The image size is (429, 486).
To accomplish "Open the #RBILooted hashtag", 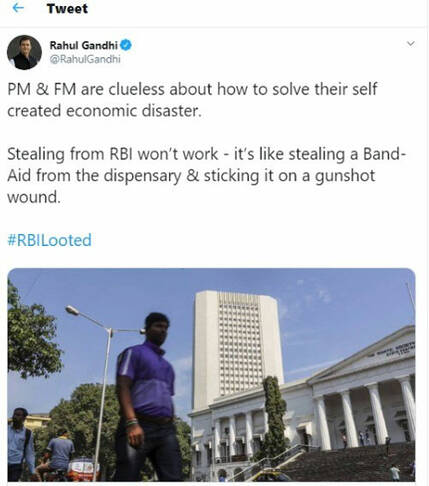I will pyautogui.click(x=49, y=240).
